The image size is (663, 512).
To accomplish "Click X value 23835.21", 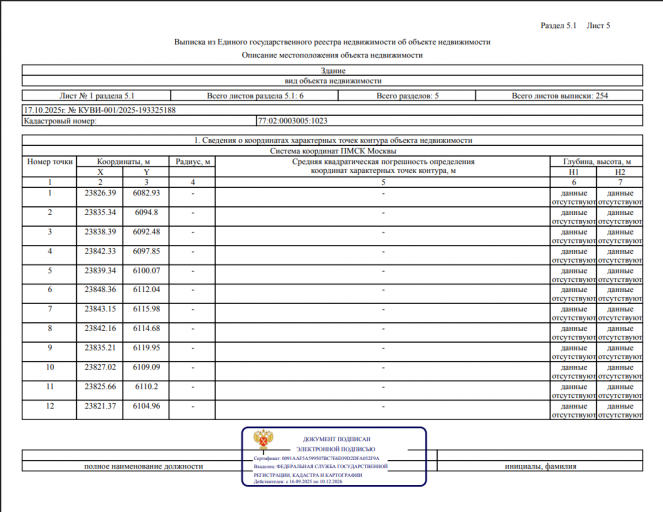I will tap(100, 348).
